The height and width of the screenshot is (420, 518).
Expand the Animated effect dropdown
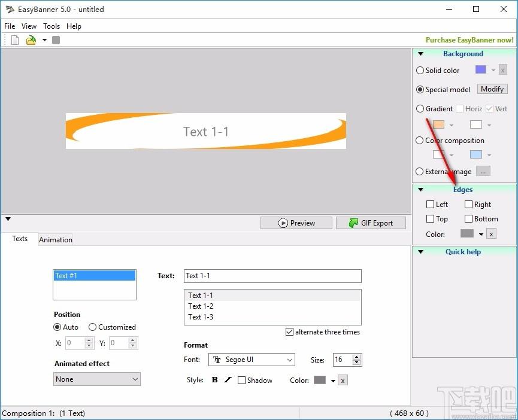pos(97,379)
